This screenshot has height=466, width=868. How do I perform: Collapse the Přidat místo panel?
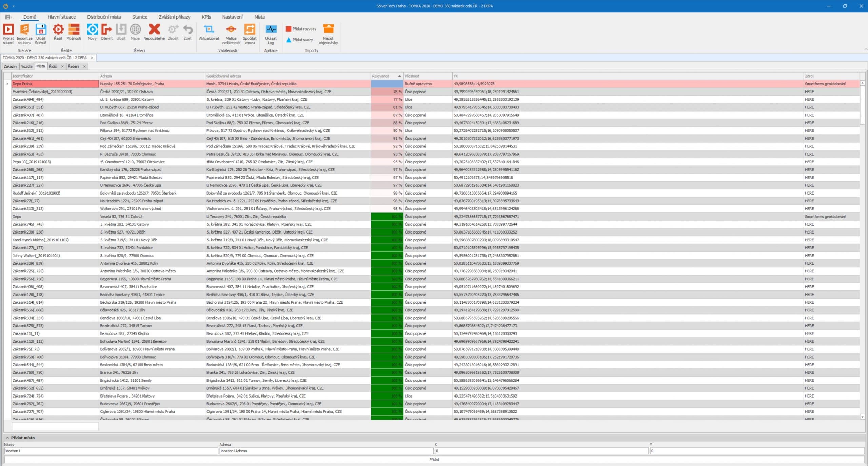(7, 438)
